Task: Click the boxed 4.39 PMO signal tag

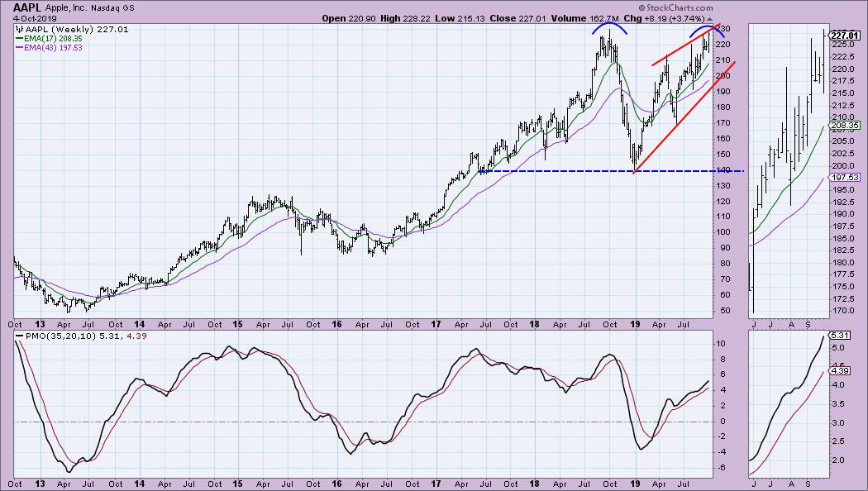Action: click(x=840, y=371)
